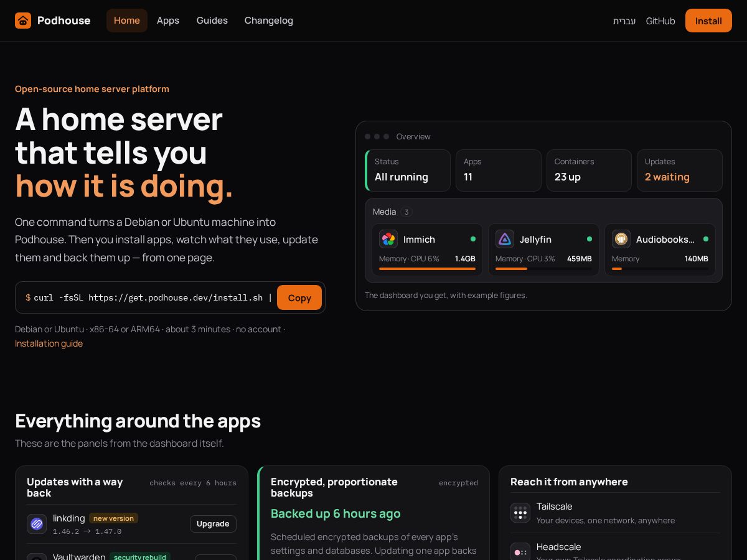Click "Everything around the apps" heading
The image size is (747, 560).
coord(138,421)
